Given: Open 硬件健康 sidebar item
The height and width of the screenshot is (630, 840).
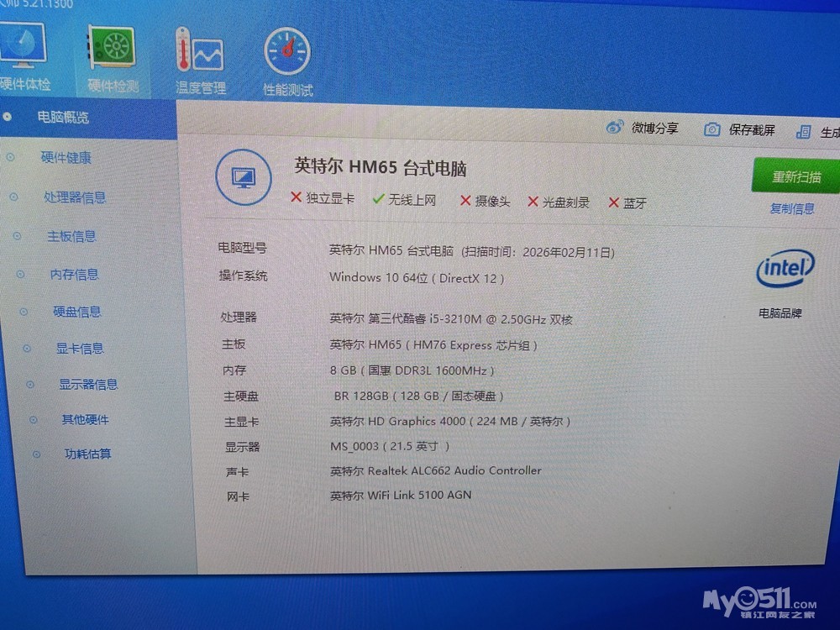Looking at the screenshot, I should tap(66, 157).
